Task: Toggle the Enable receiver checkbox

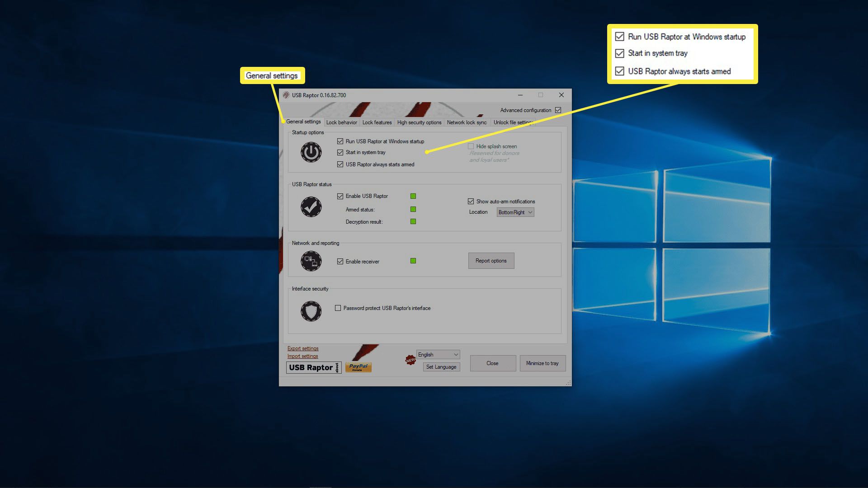Action: [x=340, y=262]
